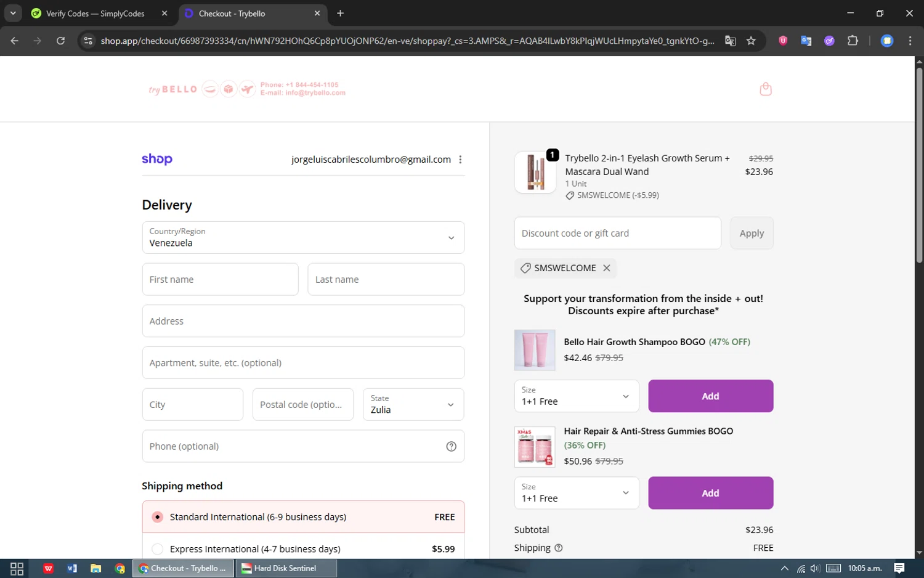924x578 pixels.
Task: Click the Hair Growth Shampoo thumbnail
Action: (535, 350)
